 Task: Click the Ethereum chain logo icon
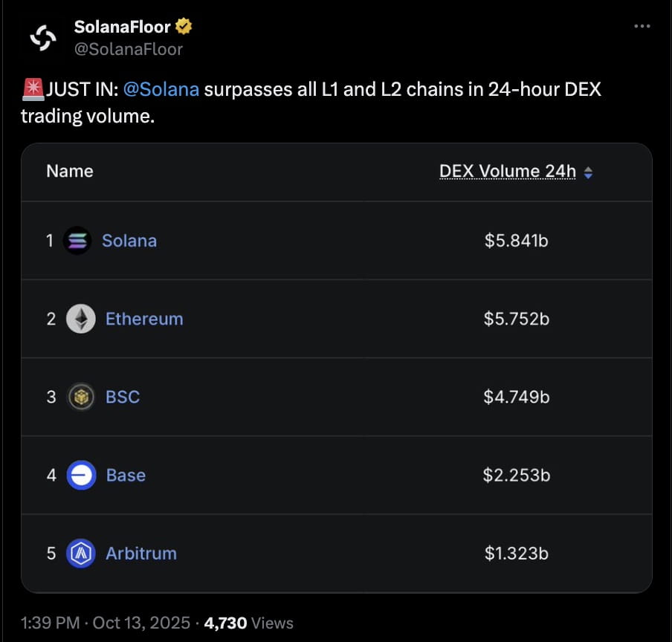(x=81, y=319)
